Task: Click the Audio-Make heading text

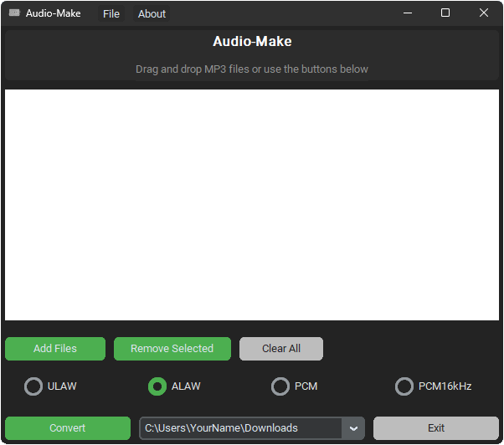Action: click(252, 42)
